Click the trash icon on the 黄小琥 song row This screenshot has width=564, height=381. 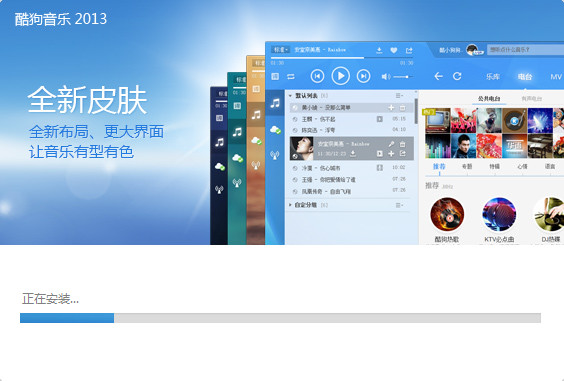(x=402, y=108)
